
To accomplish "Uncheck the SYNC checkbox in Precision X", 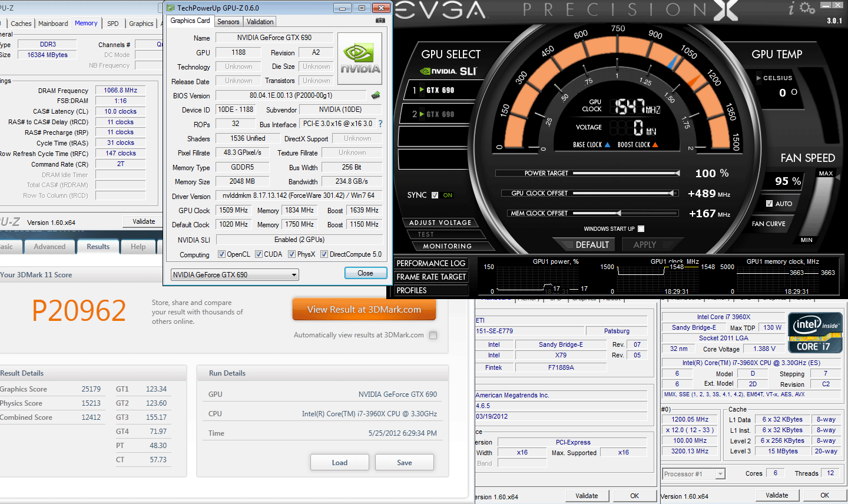I will [435, 195].
